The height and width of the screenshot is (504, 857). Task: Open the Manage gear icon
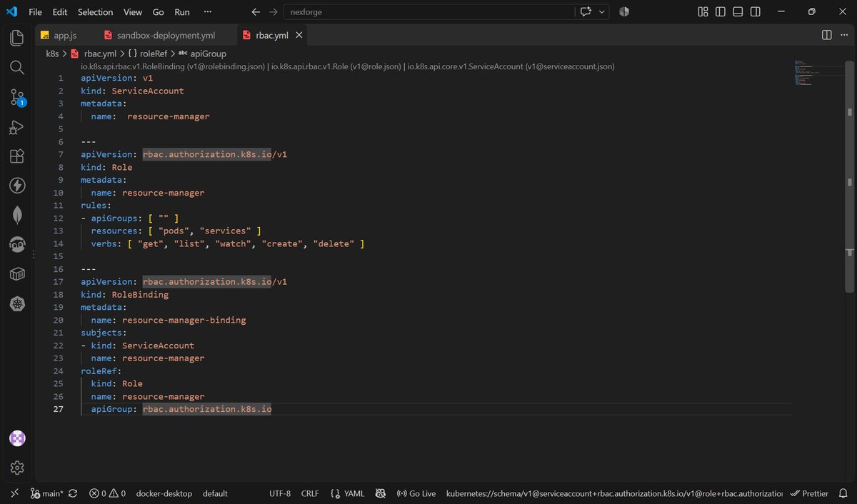click(17, 468)
